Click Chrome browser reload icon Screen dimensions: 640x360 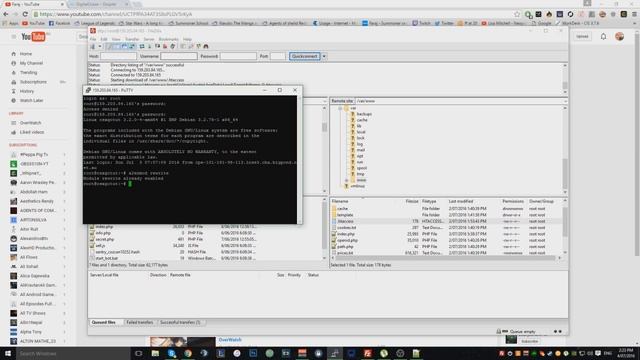(25, 14)
